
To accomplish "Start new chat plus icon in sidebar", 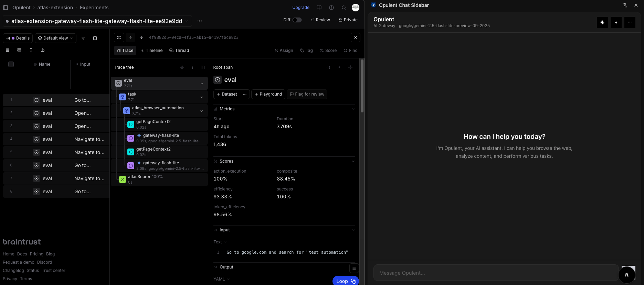I will pyautogui.click(x=616, y=22).
